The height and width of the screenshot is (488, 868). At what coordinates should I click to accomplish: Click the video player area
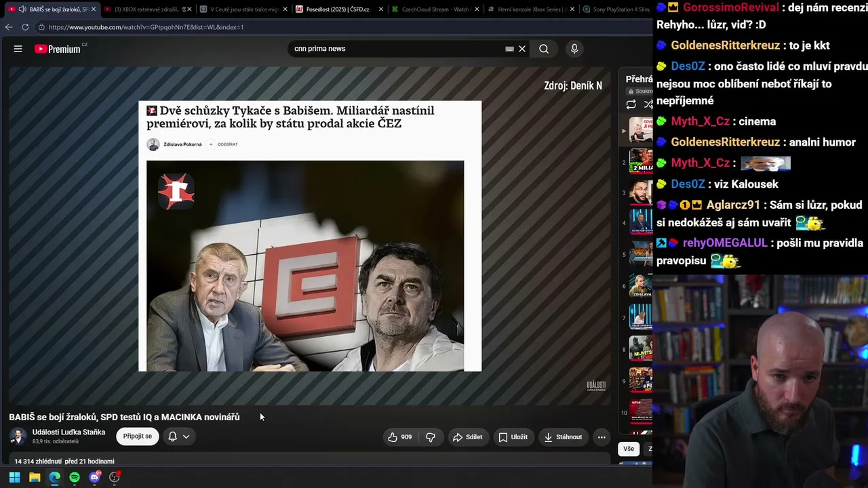[x=310, y=236]
